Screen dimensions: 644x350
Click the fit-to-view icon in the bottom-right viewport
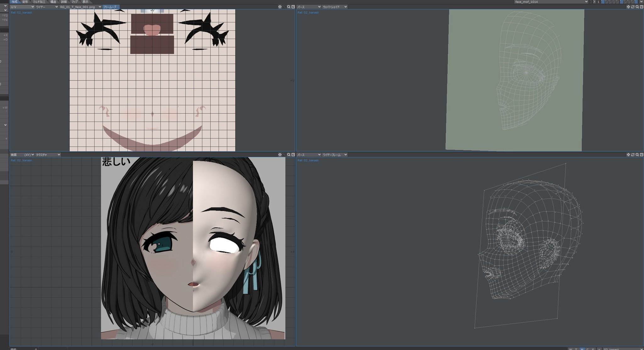(x=642, y=155)
